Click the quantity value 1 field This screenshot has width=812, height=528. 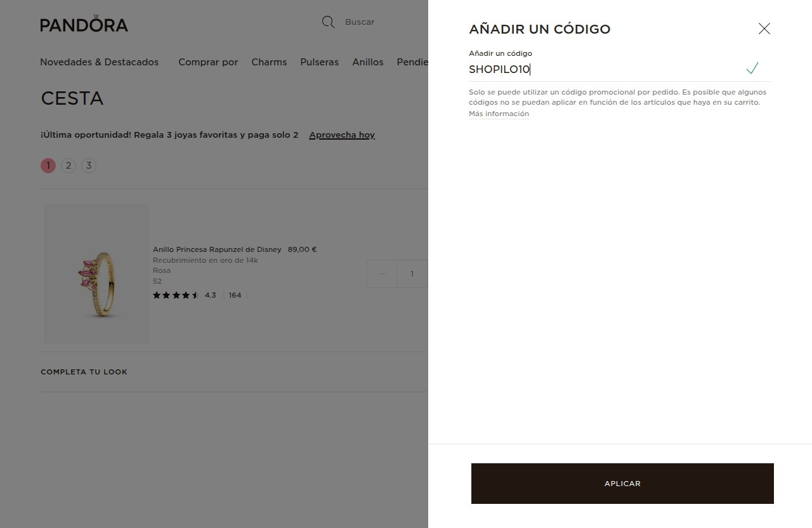[412, 274]
